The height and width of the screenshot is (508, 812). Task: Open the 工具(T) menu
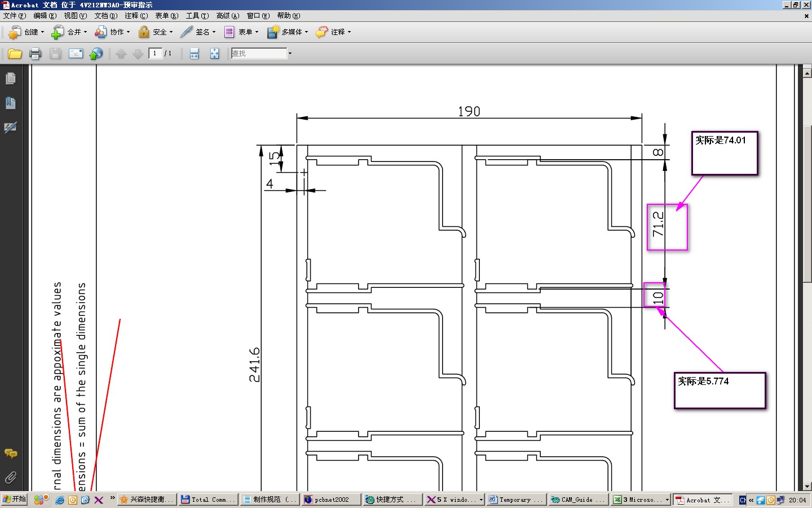197,16
